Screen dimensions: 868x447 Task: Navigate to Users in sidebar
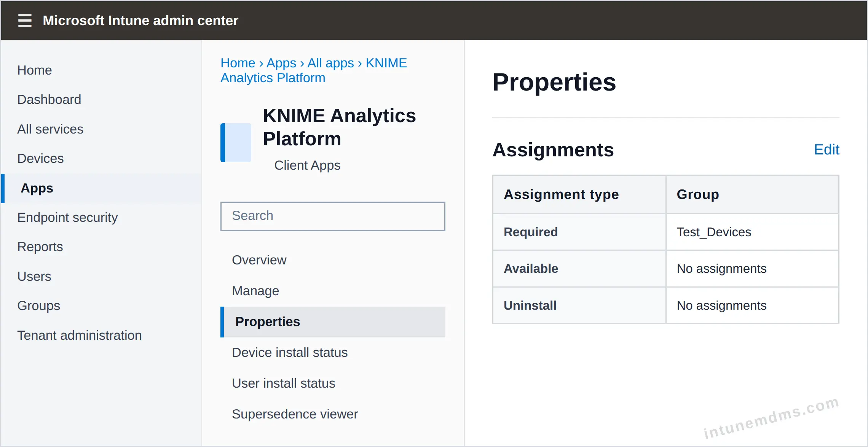pyautogui.click(x=34, y=276)
